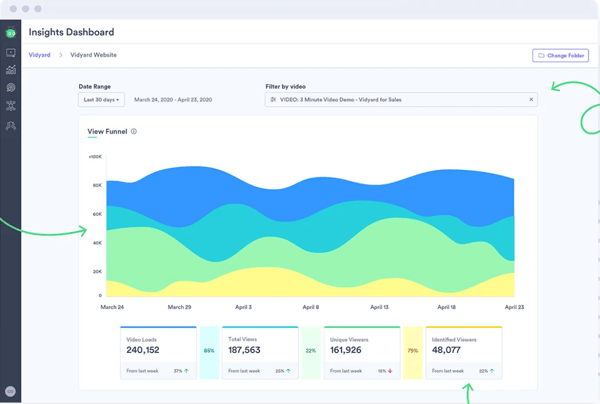Click the 80K y-axis label
Screen dimensions: 600x404
point(97,185)
